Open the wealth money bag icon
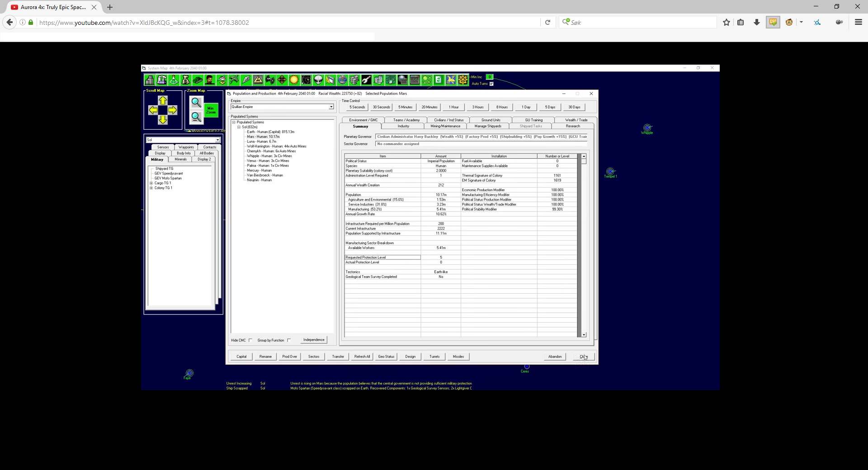 186,80
